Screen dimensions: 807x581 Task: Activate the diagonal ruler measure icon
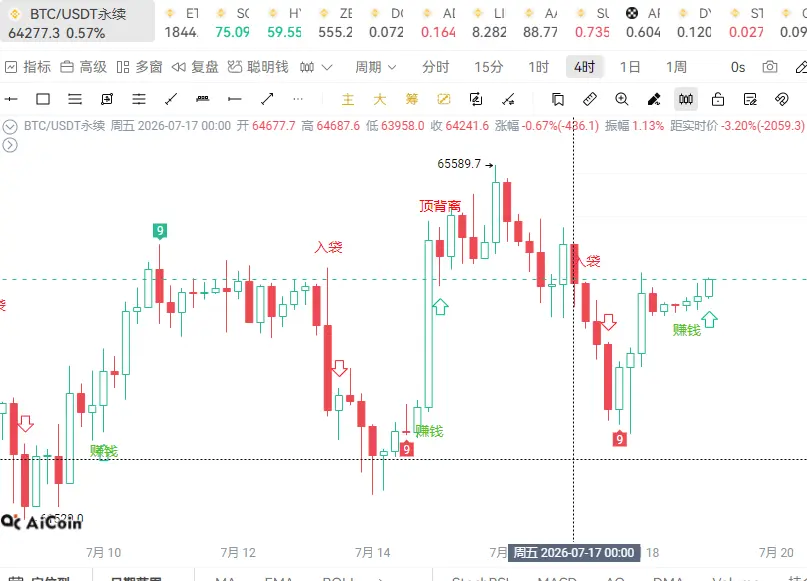(589, 99)
